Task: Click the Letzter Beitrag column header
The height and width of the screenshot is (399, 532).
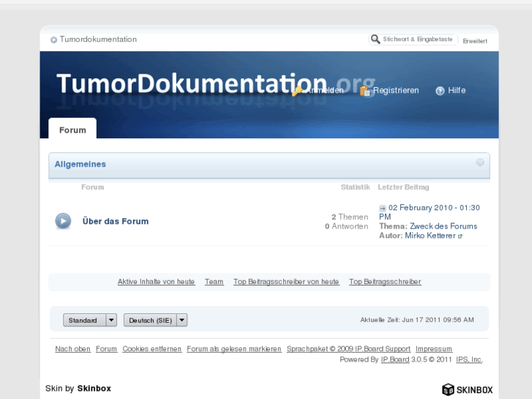Action: 403,187
